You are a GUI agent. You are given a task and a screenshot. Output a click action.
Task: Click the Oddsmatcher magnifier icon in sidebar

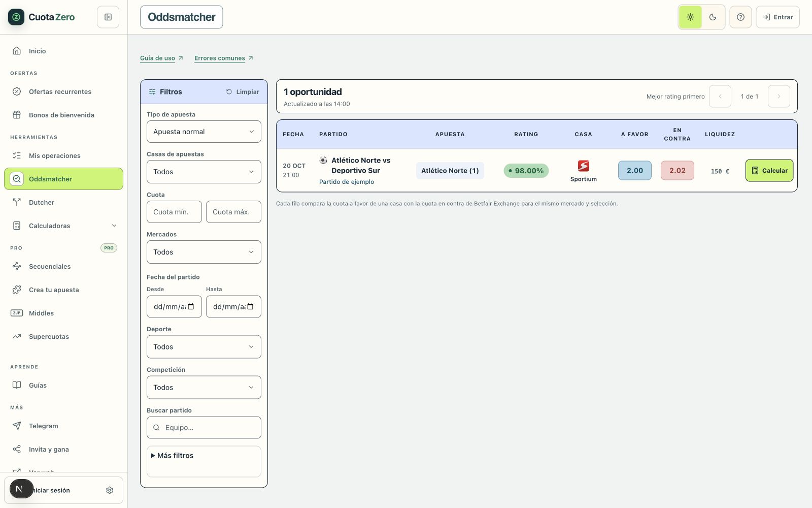point(17,179)
